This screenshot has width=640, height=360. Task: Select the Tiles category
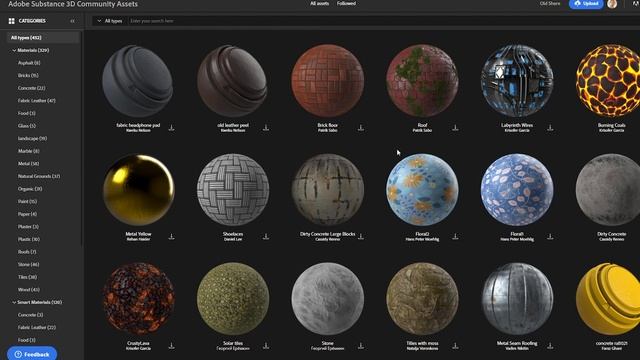27,277
